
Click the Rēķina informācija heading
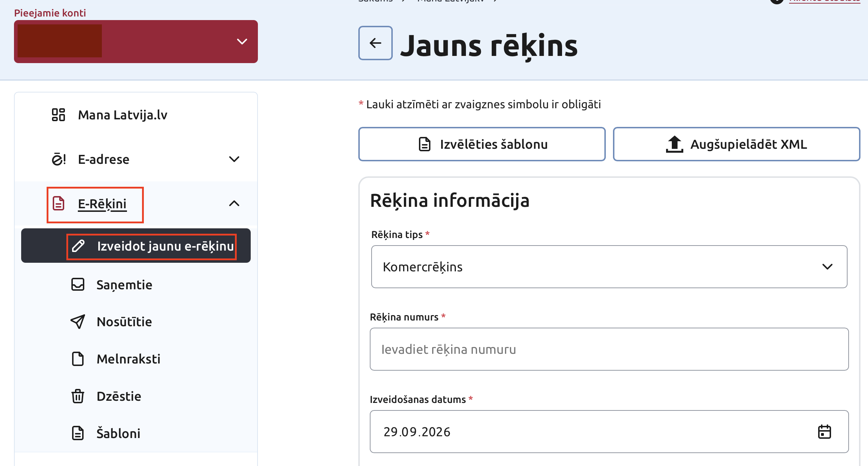[x=449, y=200]
